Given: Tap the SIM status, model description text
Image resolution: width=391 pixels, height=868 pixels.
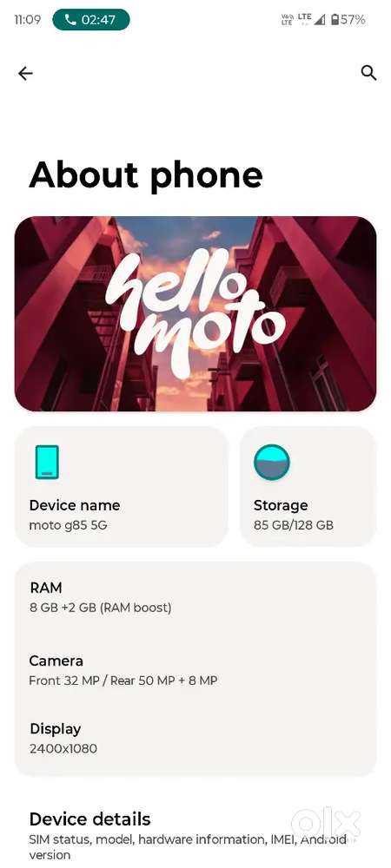Looking at the screenshot, I should (x=188, y=847).
